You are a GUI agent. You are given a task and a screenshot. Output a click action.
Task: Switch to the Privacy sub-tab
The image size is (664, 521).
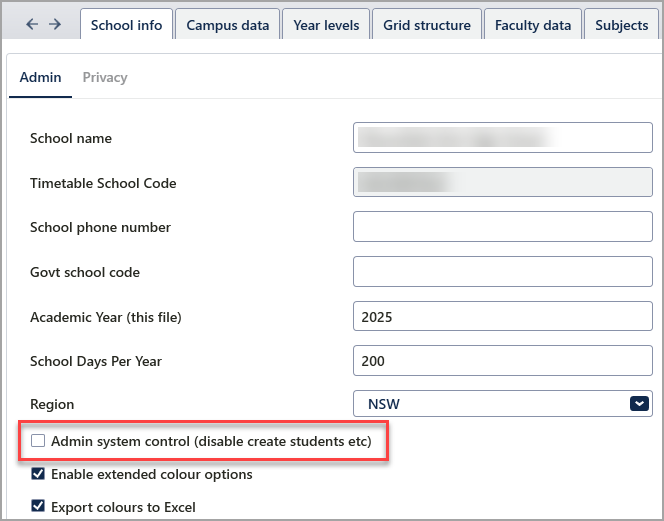pyautogui.click(x=105, y=77)
